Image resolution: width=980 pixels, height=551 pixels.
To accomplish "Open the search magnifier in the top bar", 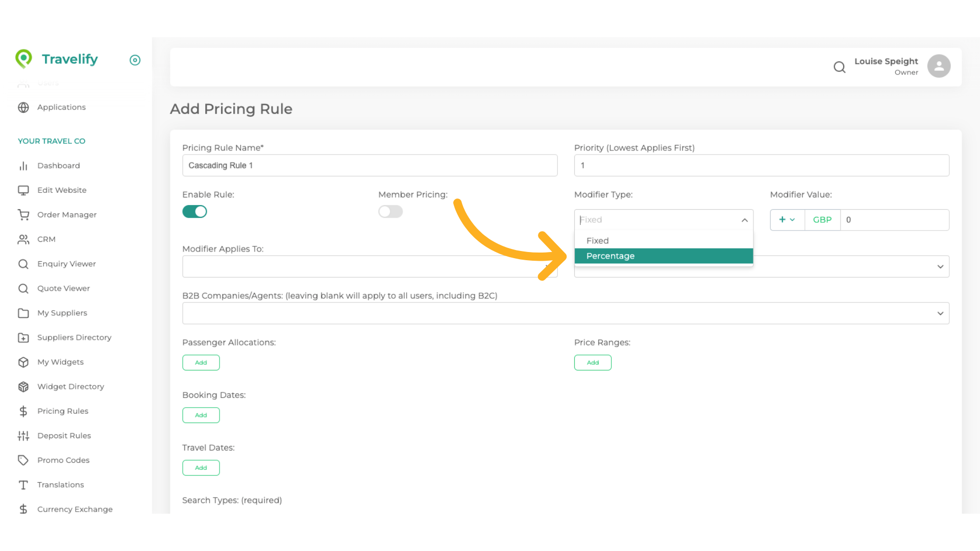I will point(840,67).
